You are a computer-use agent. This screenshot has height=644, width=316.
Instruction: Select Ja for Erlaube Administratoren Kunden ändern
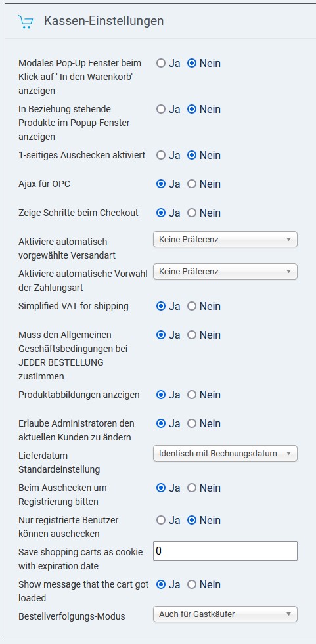161,423
